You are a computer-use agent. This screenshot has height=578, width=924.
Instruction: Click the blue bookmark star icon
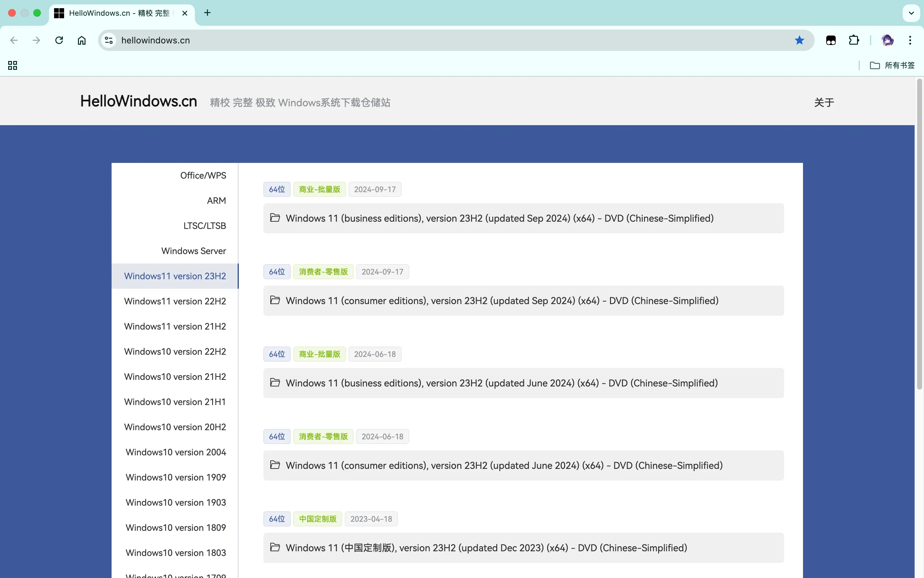pos(799,40)
